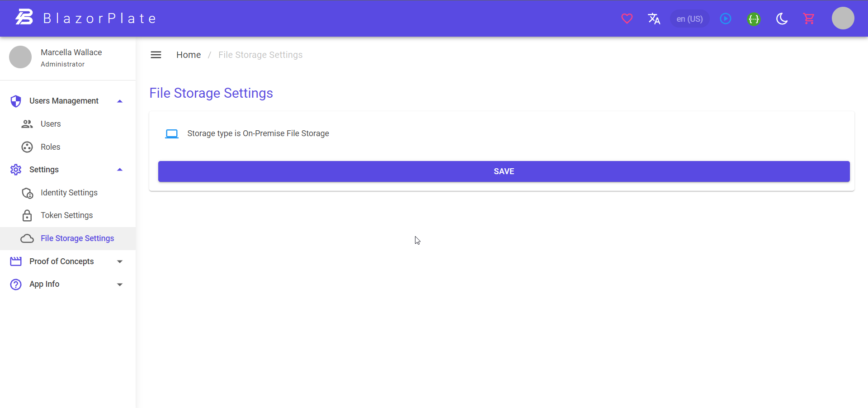Image resolution: width=868 pixels, height=408 pixels.
Task: Toggle the sidebar with the hamburger icon
Action: pos(156,54)
